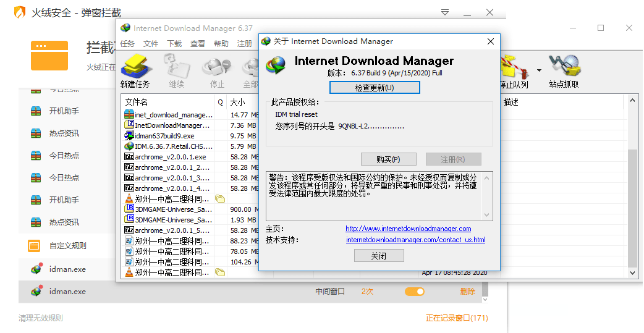
Task: Open the Site Grabber (站点抓取) tool
Action: click(564, 72)
